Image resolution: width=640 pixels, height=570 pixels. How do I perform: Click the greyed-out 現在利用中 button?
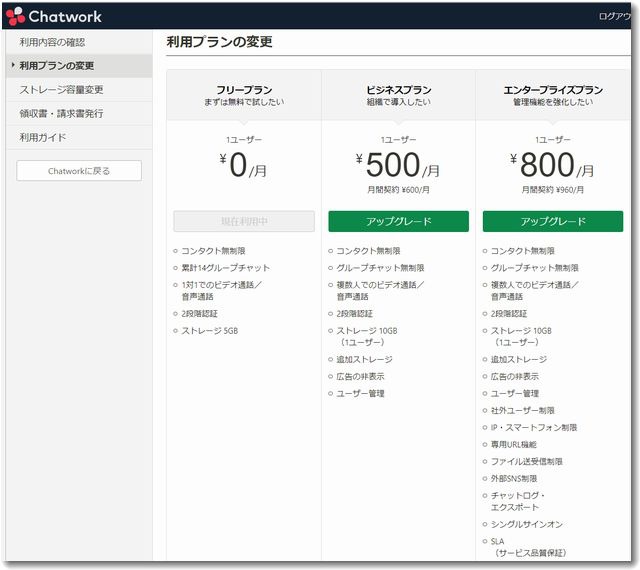(x=244, y=222)
